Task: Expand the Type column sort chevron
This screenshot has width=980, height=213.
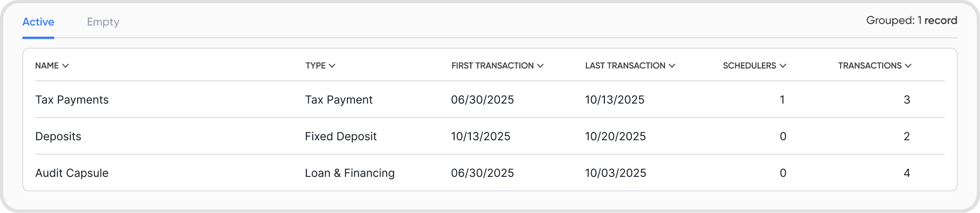Action: (332, 66)
